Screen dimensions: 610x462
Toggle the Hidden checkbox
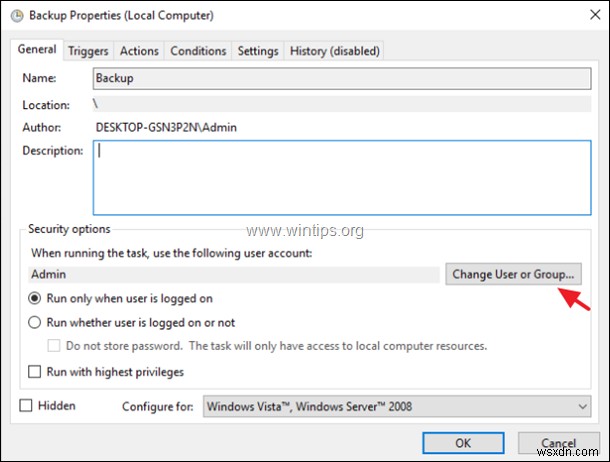tap(27, 406)
